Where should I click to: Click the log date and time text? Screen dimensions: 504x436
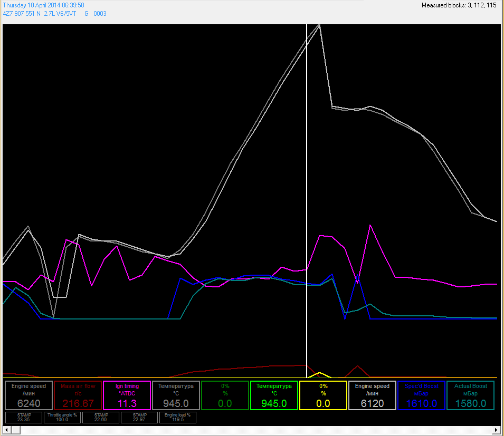44,5
